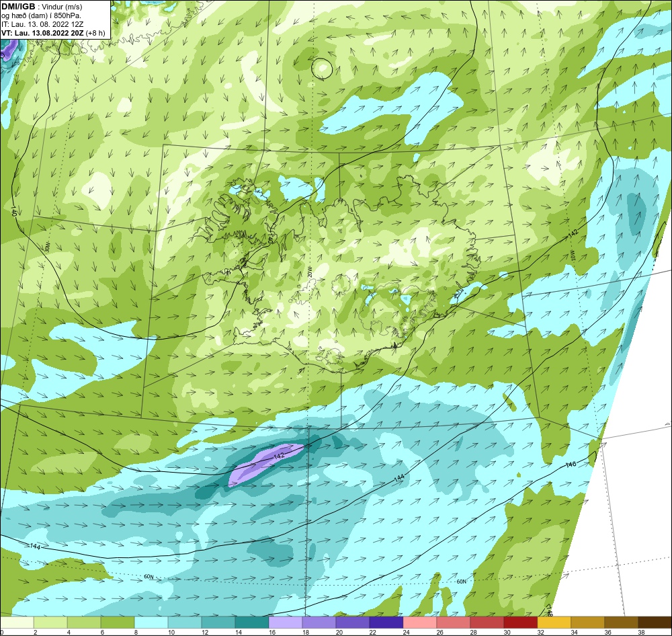Click the 144 contour label in the lower-left area
Viewport: 672px width, 636px height.
point(35,547)
